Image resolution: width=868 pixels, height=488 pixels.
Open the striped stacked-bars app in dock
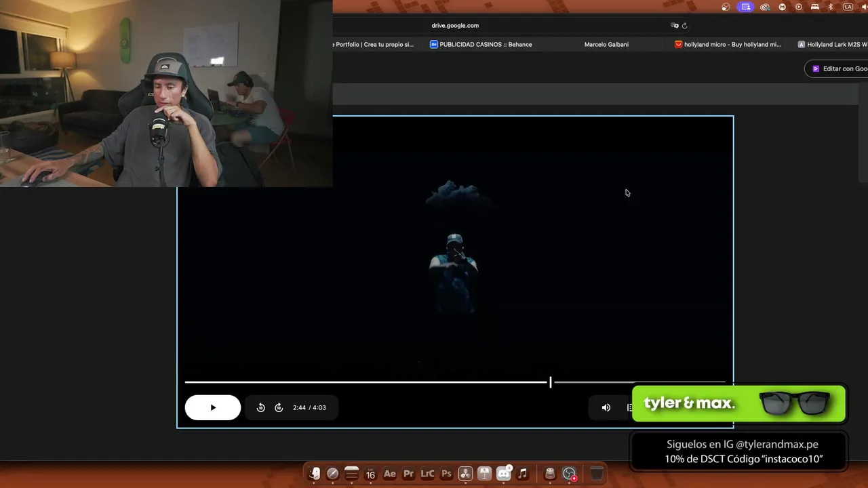[351, 474]
